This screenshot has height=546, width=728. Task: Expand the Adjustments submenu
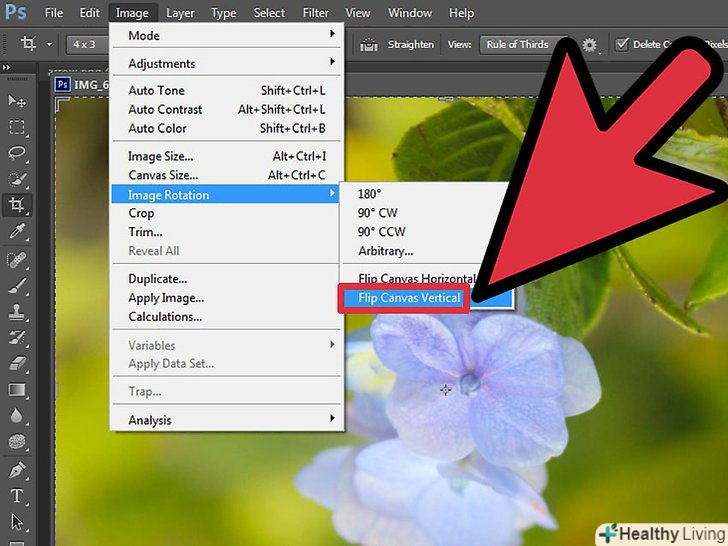[228, 63]
